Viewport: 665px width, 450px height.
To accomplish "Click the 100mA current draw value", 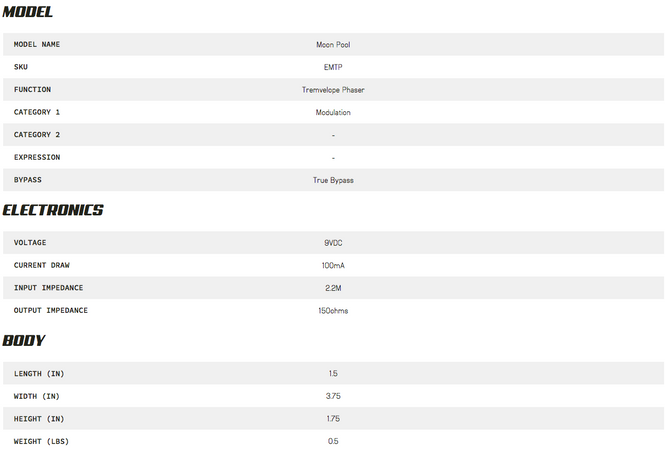I will click(333, 266).
